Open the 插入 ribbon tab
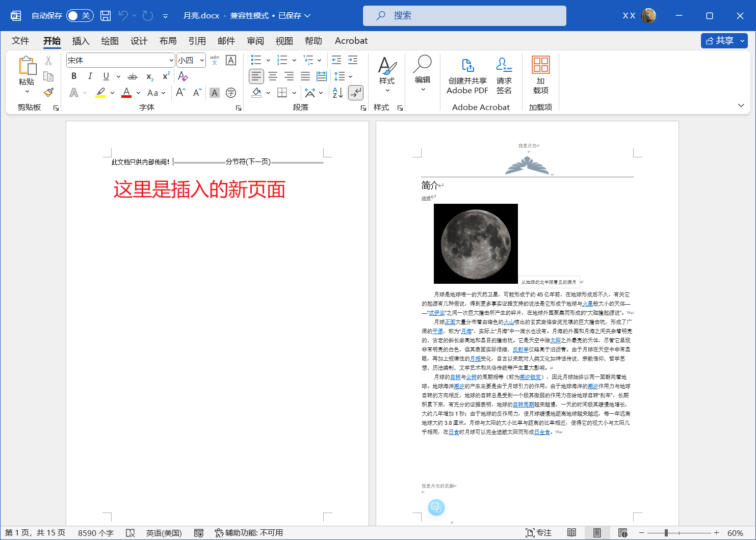Viewport: 756px width, 540px height. pyautogui.click(x=81, y=41)
